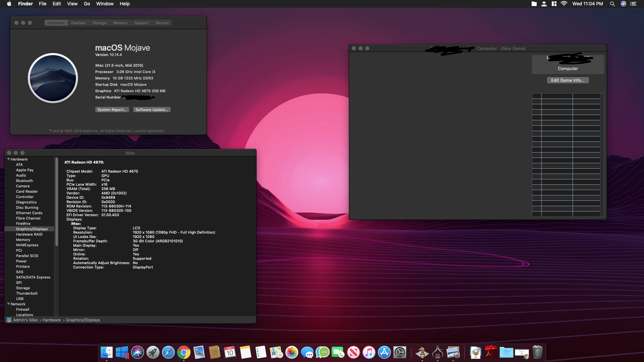Viewport: 644px width, 362px height.
Task: Open Trash in the dock
Action: (537, 352)
